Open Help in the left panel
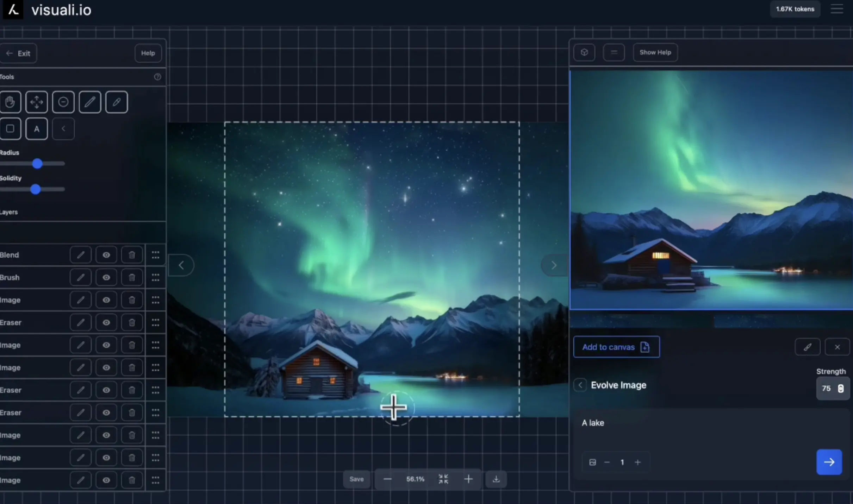The image size is (853, 504). [148, 53]
